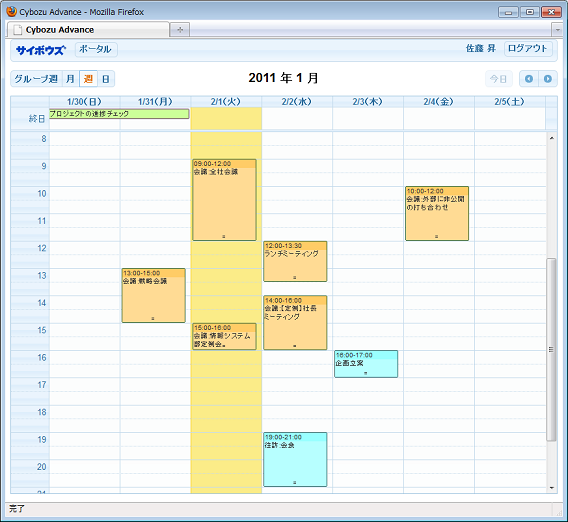Click the 1/31(月) date header
Viewport: 568px width, 522px height.
[155, 102]
